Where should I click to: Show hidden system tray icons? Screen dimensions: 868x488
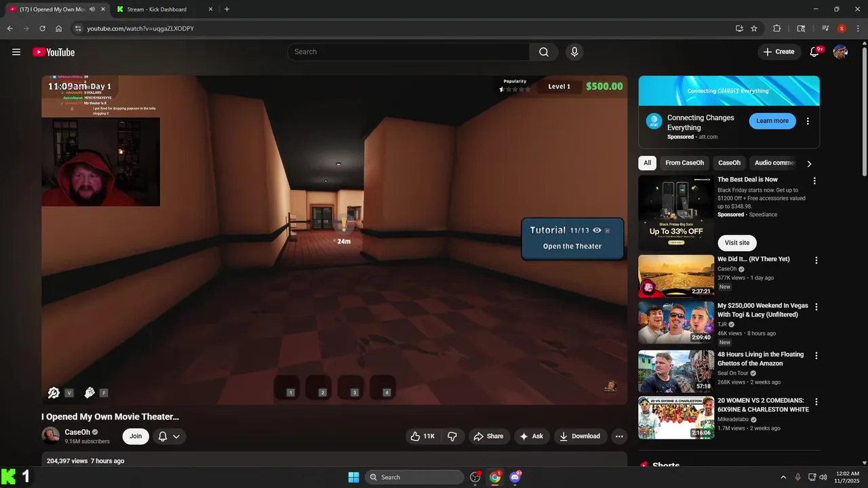point(783,477)
